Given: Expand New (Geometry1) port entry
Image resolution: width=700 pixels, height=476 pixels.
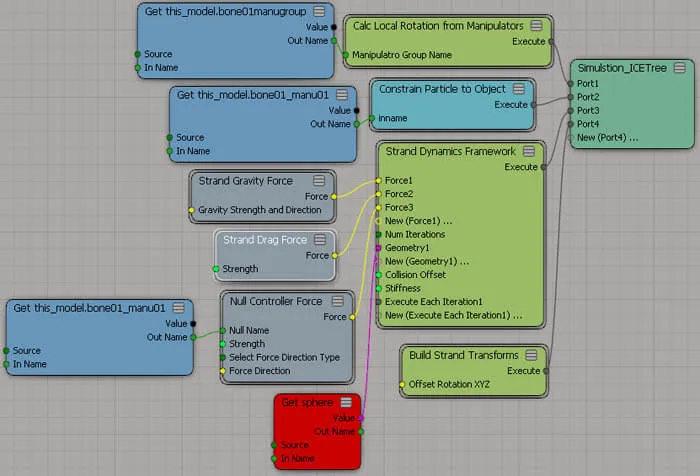Looking at the screenshot, I should click(427, 261).
